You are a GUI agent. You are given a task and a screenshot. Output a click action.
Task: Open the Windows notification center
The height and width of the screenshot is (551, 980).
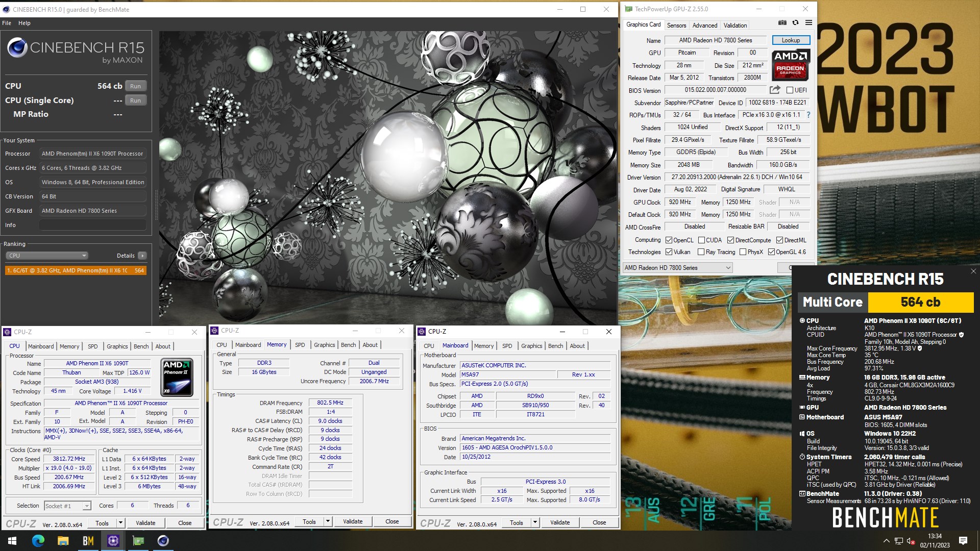pos(963,541)
